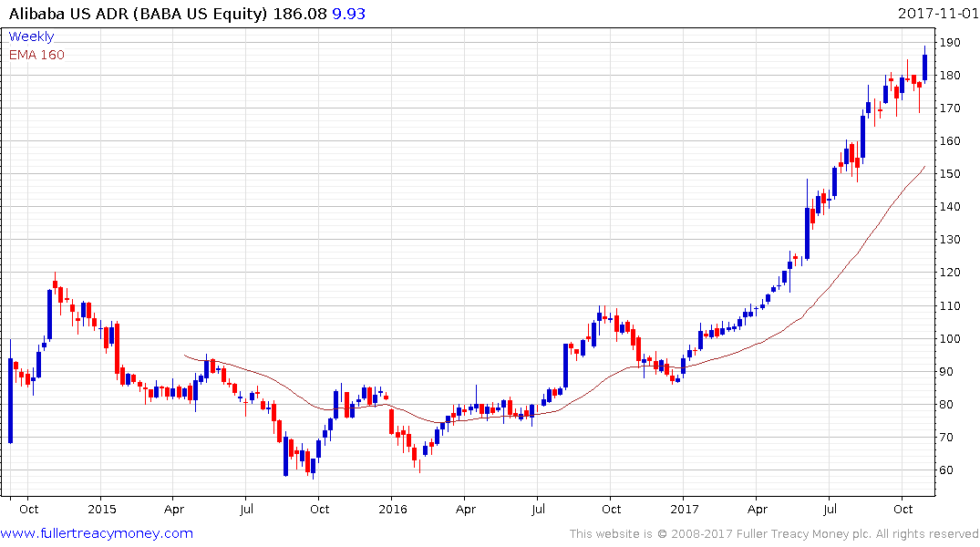Click the 80 price axis label
The height and width of the screenshot is (547, 980).
click(947, 405)
